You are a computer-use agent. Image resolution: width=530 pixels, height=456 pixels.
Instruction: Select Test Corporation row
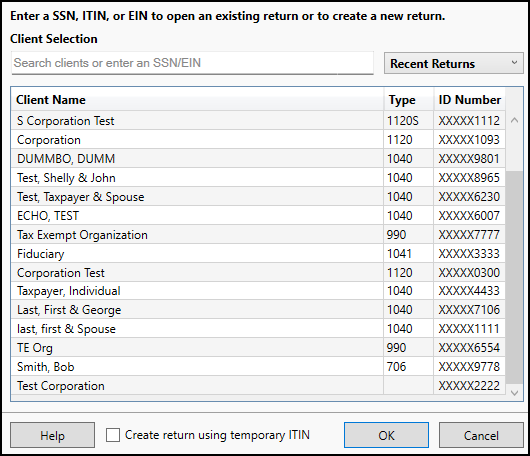coord(258,386)
